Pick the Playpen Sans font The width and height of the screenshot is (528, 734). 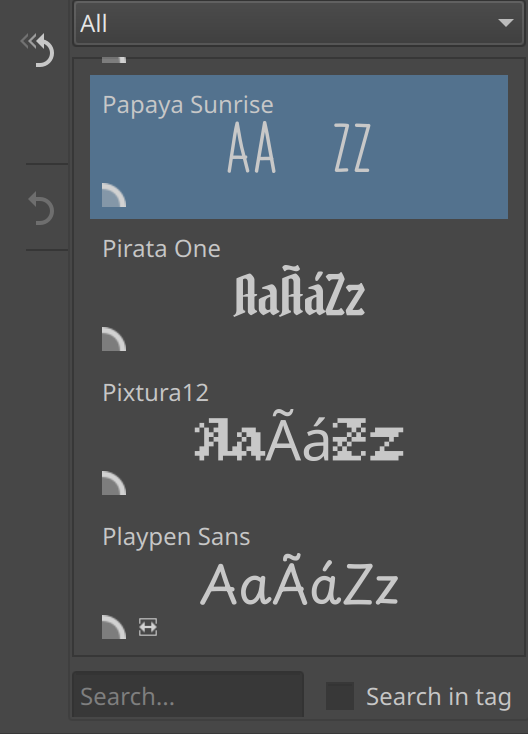pyautogui.click(x=299, y=579)
